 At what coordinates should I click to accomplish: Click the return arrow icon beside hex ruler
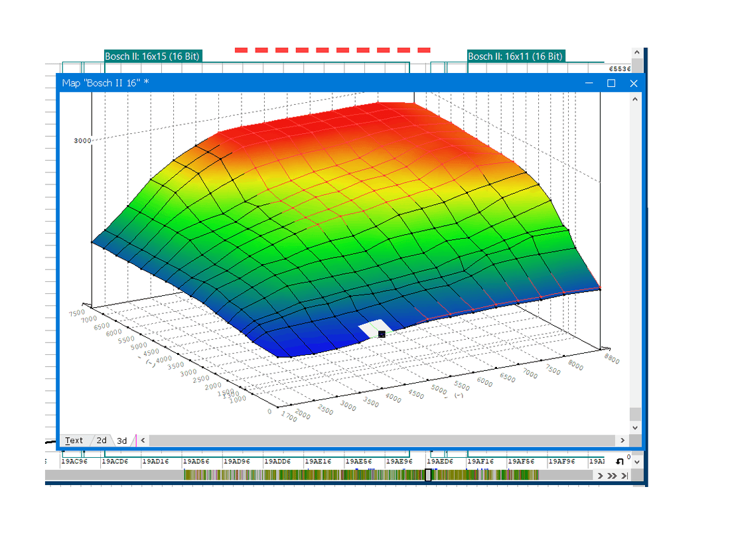(x=619, y=461)
